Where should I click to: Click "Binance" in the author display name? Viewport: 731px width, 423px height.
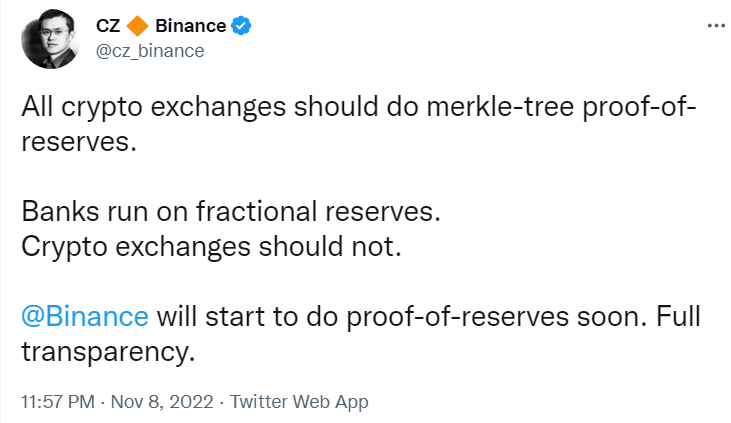190,27
